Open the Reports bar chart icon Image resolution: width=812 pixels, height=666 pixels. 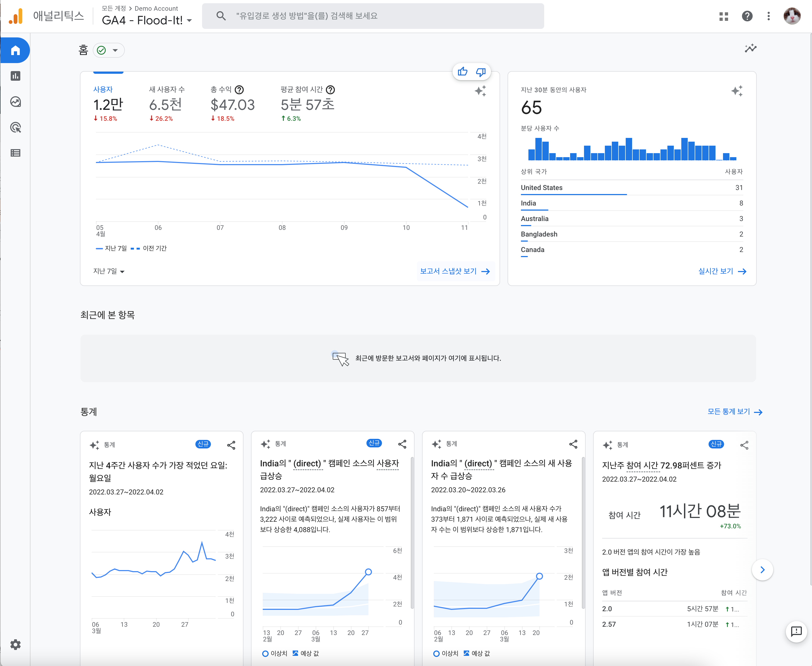coord(15,76)
